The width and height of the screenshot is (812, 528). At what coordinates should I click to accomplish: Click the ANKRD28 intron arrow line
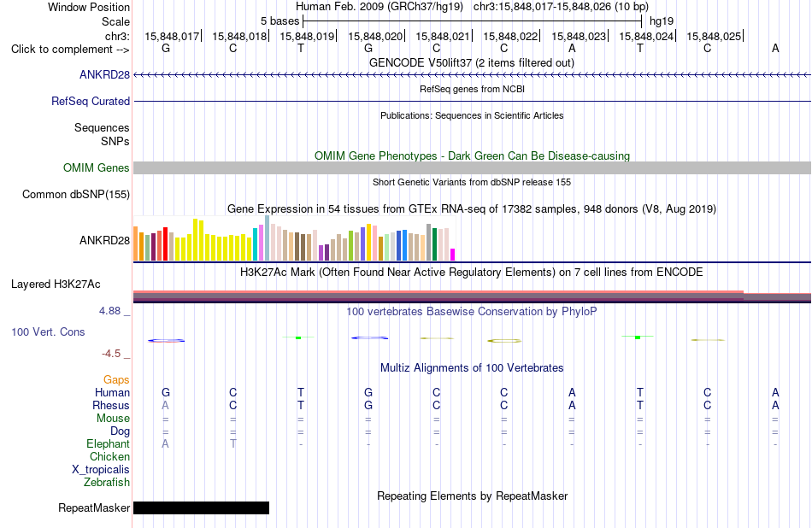click(472, 74)
